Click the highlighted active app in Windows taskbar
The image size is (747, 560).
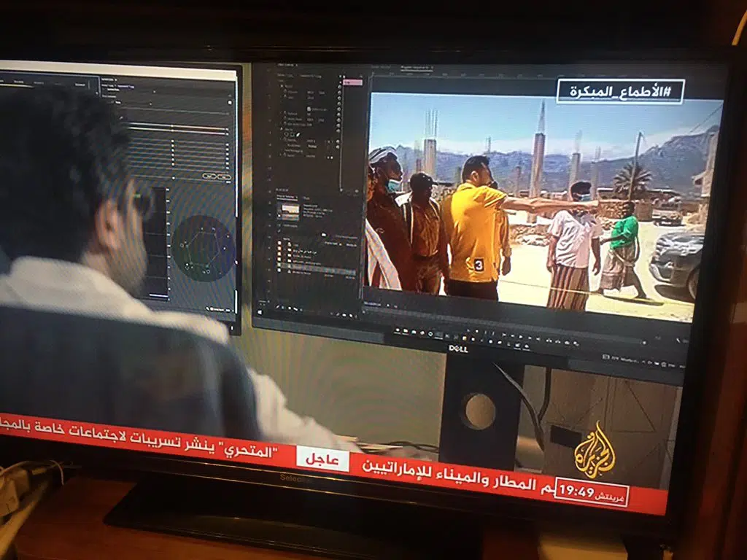pos(438,335)
